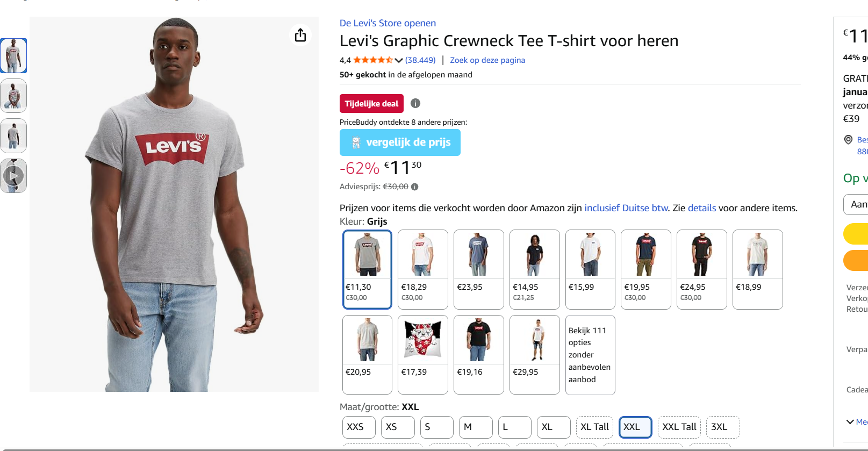Screen dimensions: 868x451
Task: Click the location pin icon for delivery address
Action: tap(848, 139)
